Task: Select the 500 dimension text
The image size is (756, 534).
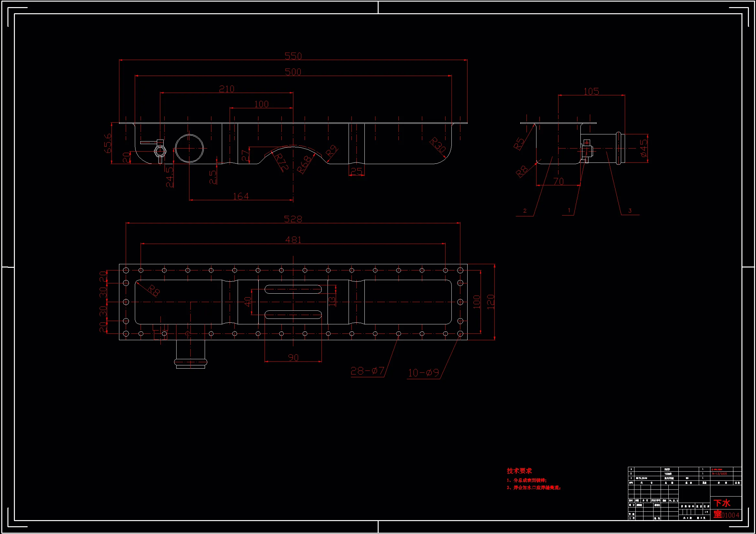Action: point(293,72)
